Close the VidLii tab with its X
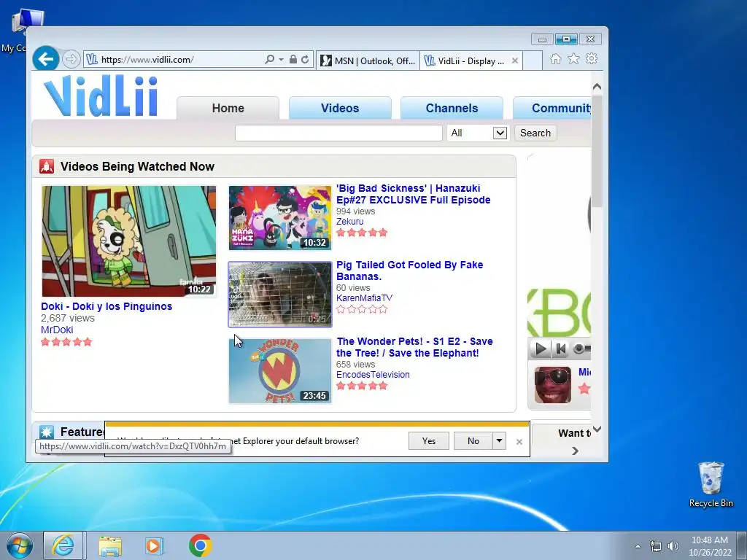 coord(515,61)
